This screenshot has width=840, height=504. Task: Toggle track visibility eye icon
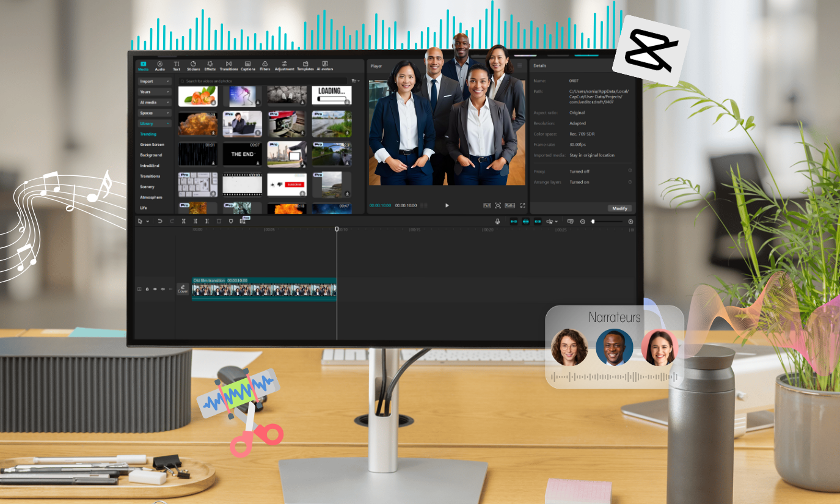[x=155, y=289]
